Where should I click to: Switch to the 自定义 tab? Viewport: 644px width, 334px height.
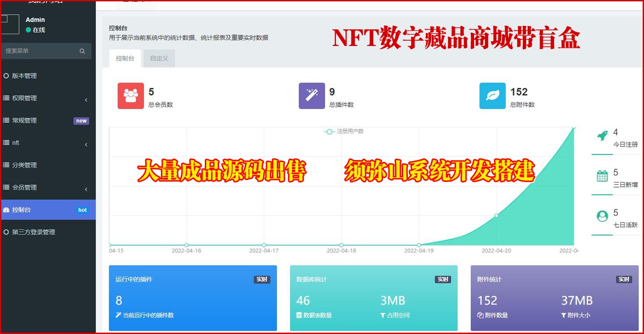(159, 58)
